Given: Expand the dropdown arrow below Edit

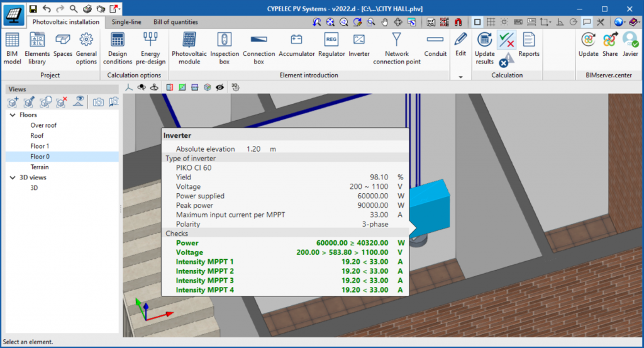Looking at the screenshot, I should tap(460, 76).
